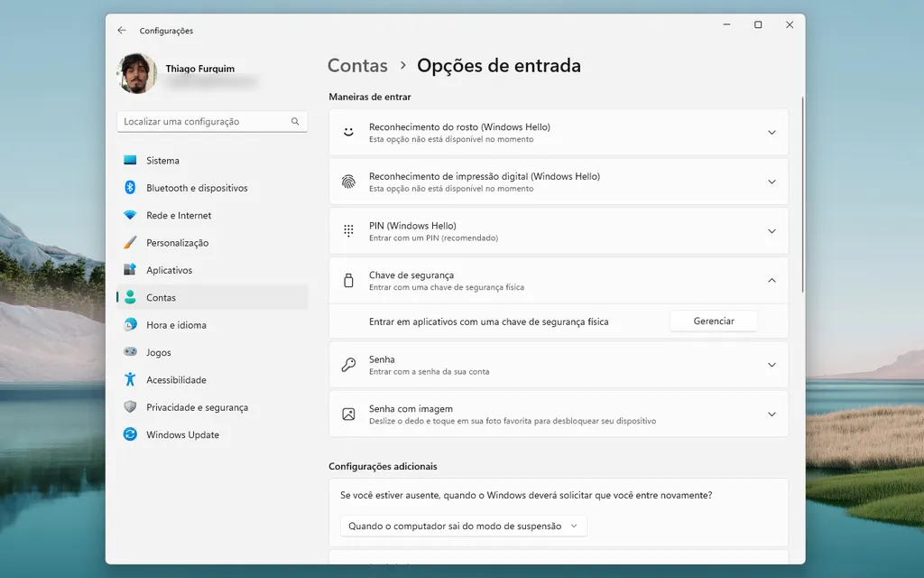Click the security key icon
The height and width of the screenshot is (578, 924).
click(x=347, y=280)
